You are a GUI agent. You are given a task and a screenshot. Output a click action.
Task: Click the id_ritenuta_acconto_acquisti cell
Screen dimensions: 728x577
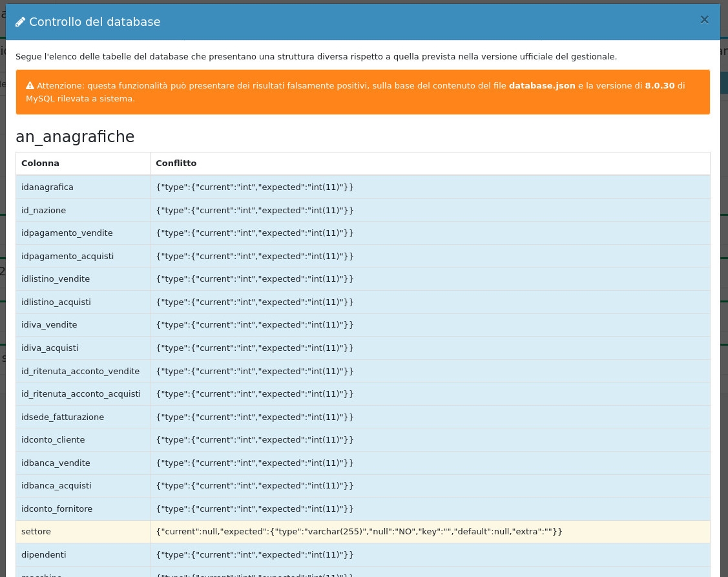[x=81, y=394]
